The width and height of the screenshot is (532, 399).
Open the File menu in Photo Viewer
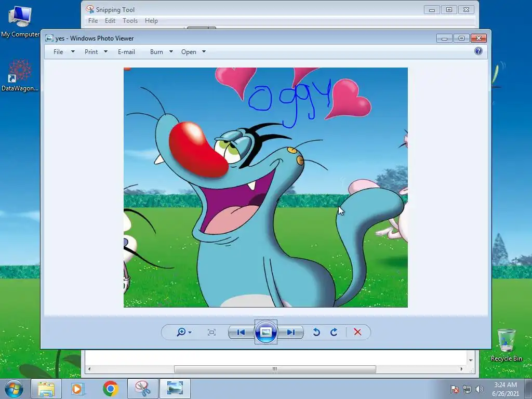(x=58, y=52)
